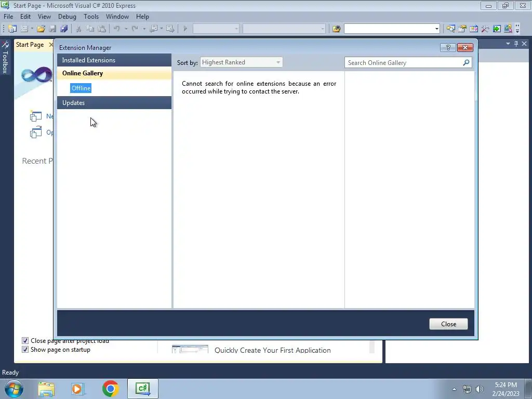Open the Debug menu

coord(67,17)
